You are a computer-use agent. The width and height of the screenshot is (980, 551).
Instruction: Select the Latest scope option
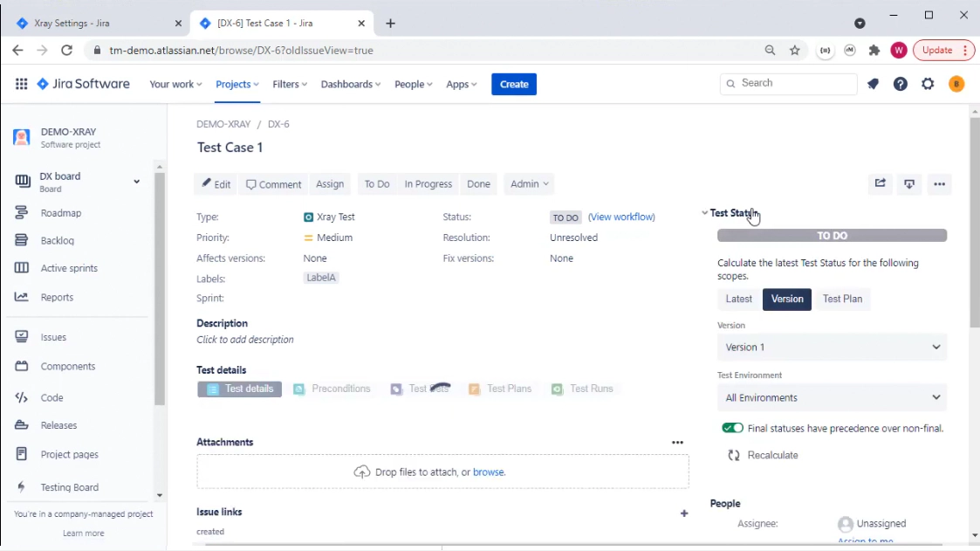[738, 299]
